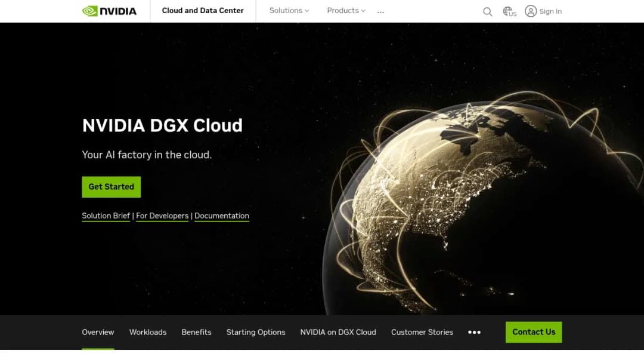The image size is (644, 363).
Task: Open the Solution Brief link
Action: (x=106, y=216)
